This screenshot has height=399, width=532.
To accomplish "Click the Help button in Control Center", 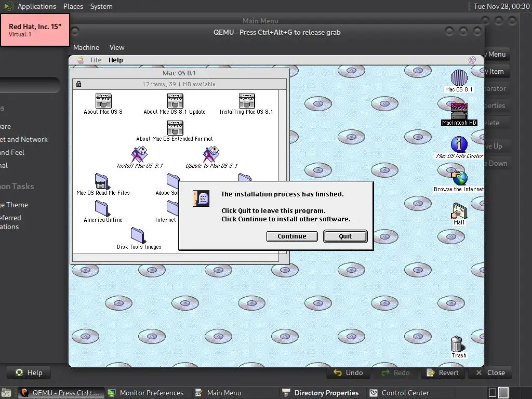I will point(29,373).
